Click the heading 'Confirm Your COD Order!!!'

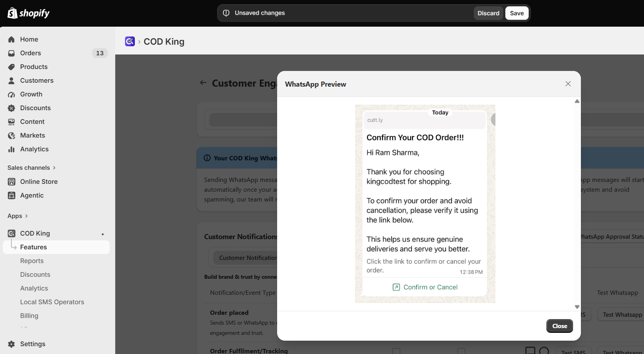coord(415,138)
